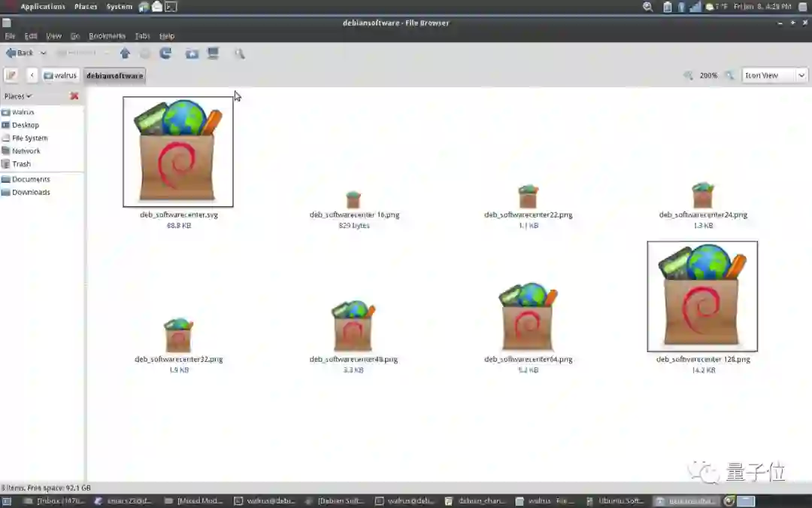The width and height of the screenshot is (812, 508).
Task: Open the View menu
Action: 53,36
